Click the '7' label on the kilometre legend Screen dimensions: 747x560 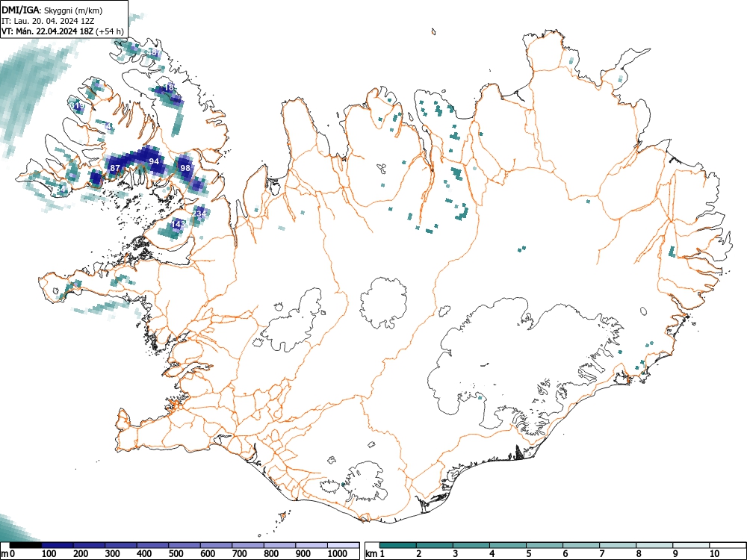602,554
